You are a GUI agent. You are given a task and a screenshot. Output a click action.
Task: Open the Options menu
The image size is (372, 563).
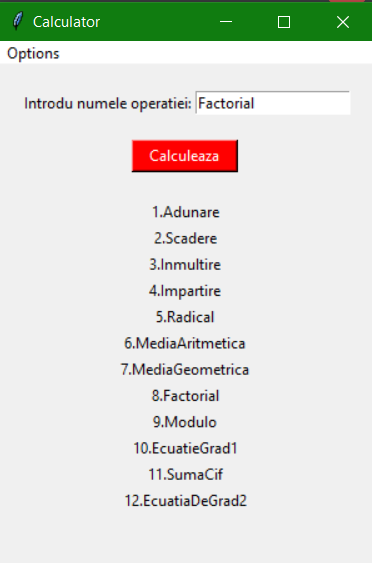pyautogui.click(x=33, y=53)
